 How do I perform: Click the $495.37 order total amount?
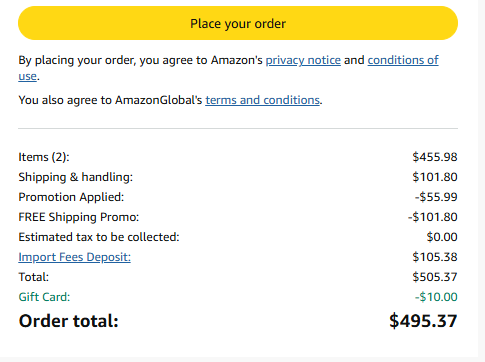click(423, 321)
